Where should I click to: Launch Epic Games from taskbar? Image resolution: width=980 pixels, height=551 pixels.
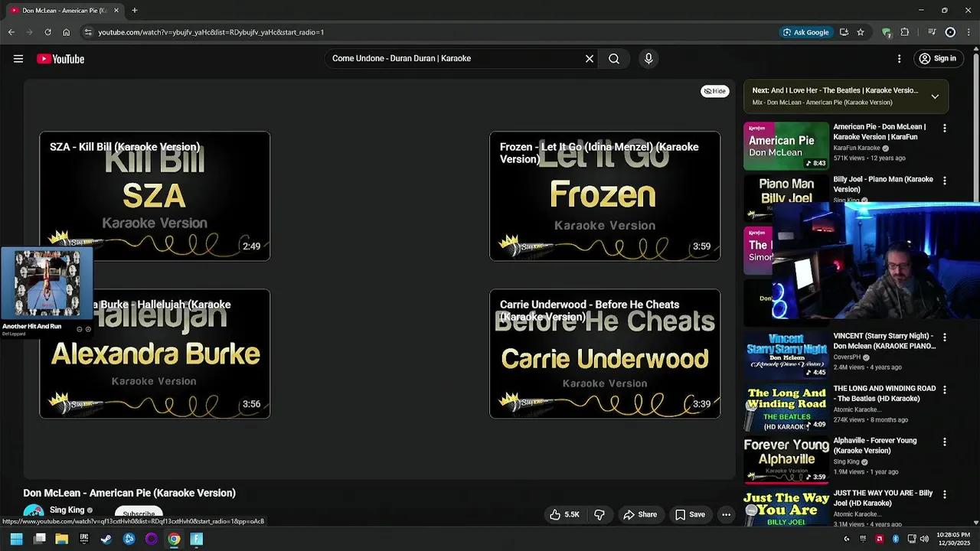click(84, 539)
